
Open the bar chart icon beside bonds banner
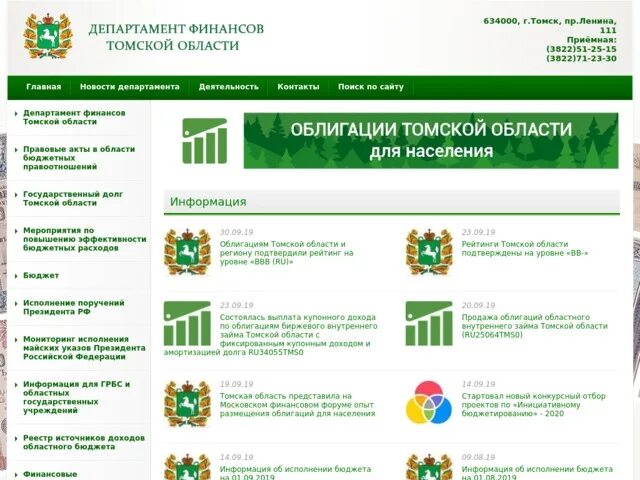[x=204, y=141]
